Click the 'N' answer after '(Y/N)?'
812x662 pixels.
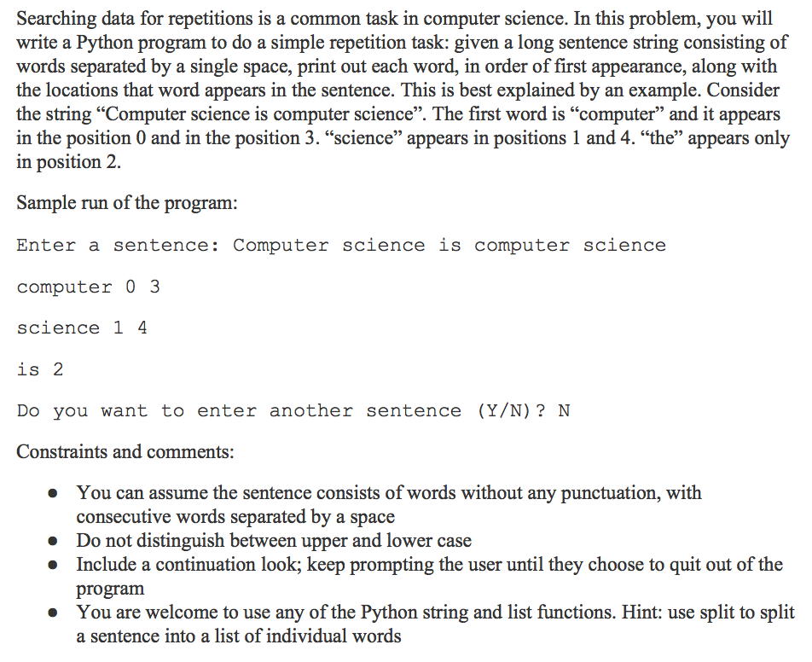pos(564,411)
